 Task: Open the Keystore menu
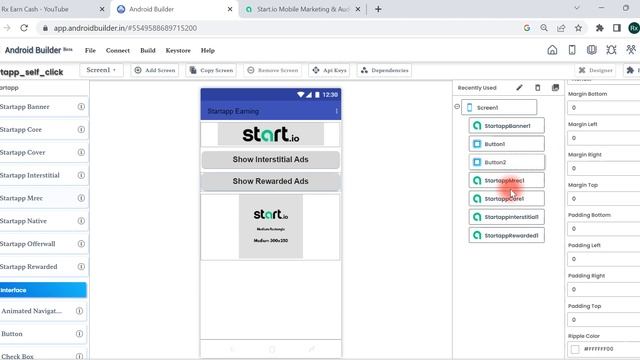click(178, 50)
